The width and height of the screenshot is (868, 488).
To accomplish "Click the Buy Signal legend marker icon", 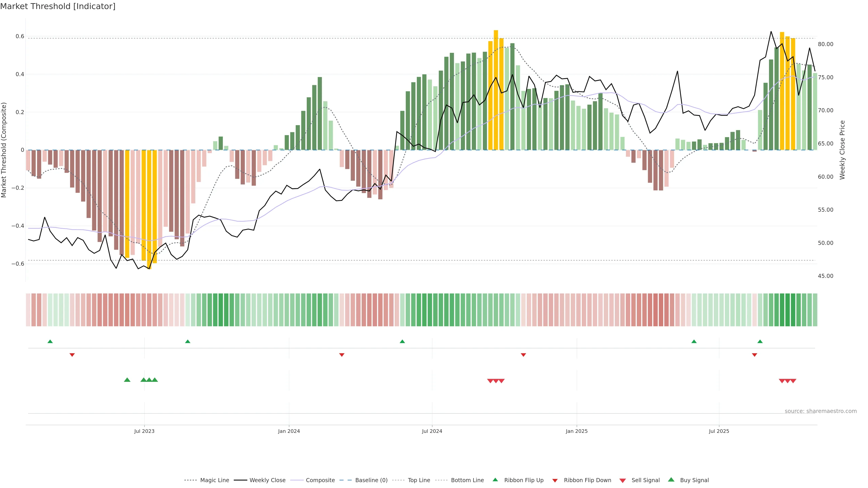I will (x=671, y=480).
